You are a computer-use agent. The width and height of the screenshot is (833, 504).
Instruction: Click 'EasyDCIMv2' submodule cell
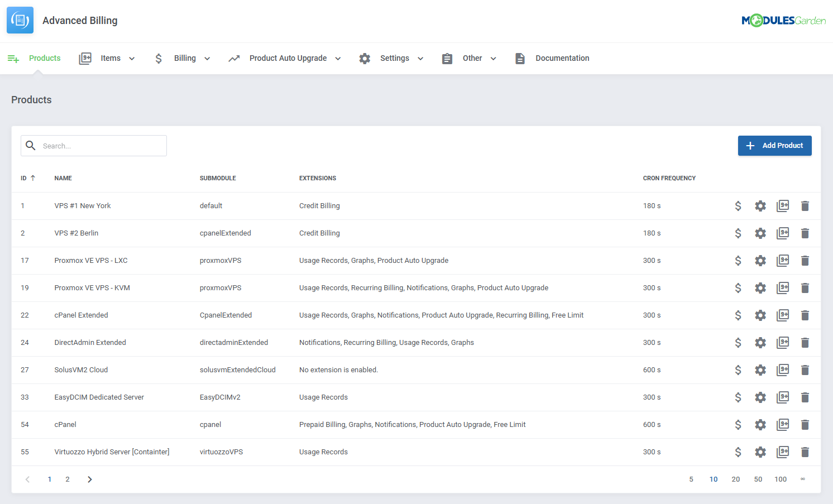pyautogui.click(x=220, y=397)
